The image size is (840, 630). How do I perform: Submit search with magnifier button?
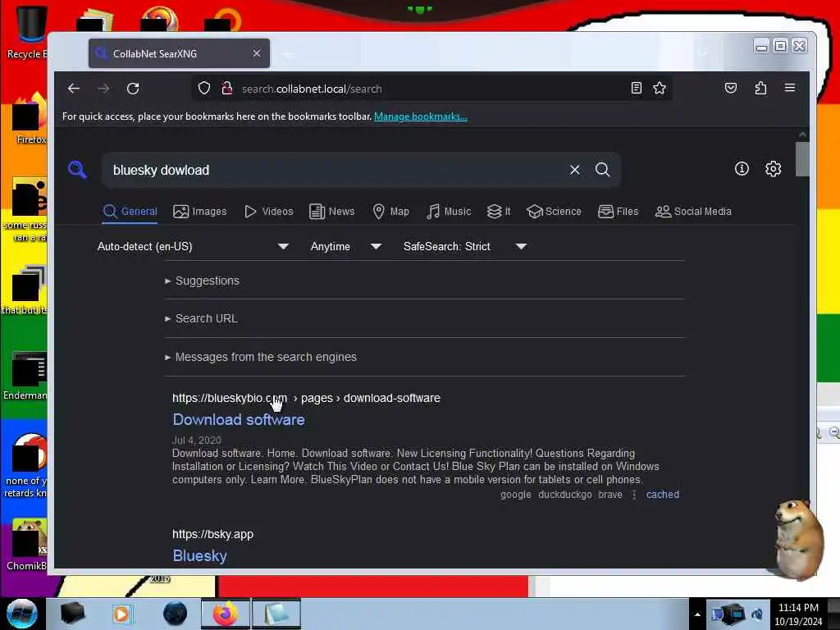(x=603, y=170)
